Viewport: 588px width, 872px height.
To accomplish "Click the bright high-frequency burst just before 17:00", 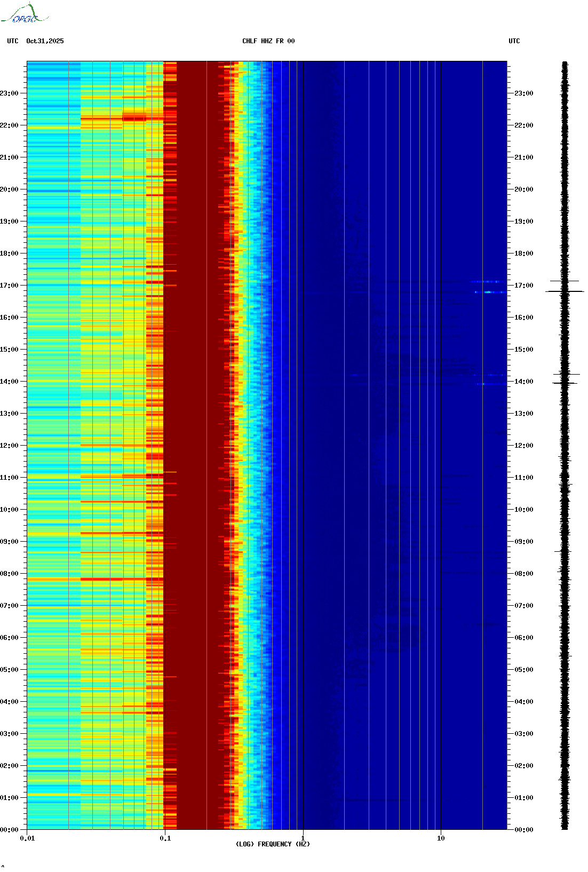I will (x=489, y=292).
